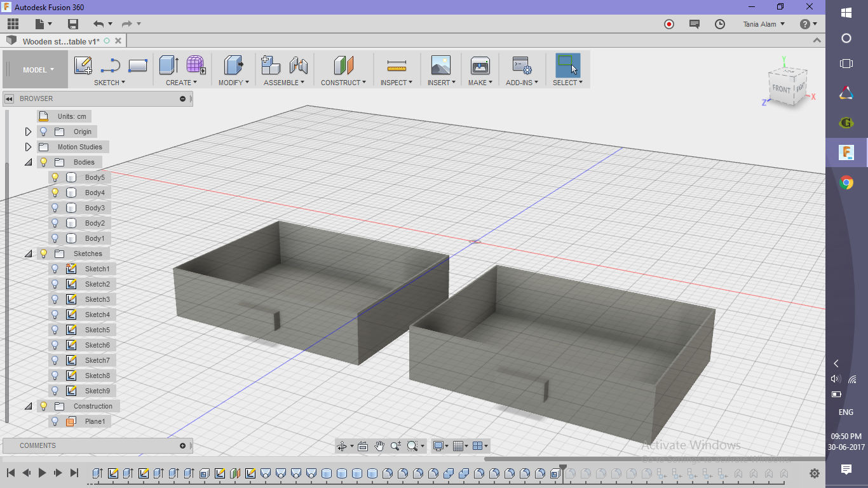Select the sketch Line/Spline tool icon

pos(111,65)
